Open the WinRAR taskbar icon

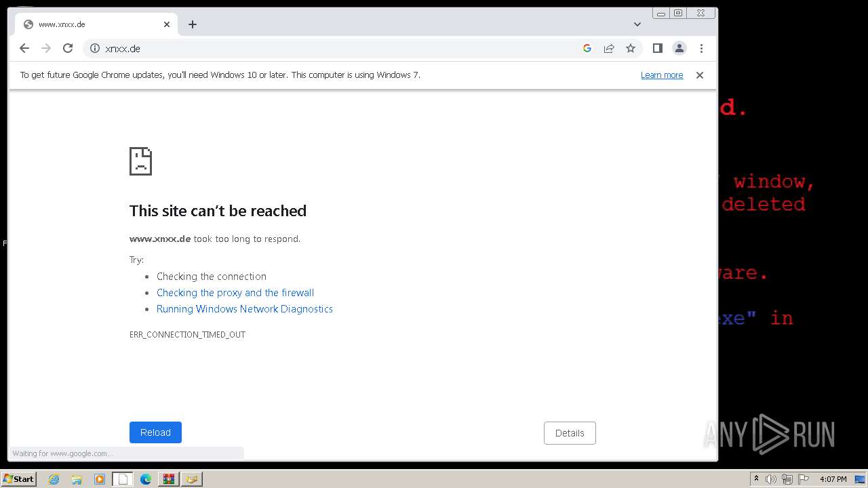coord(168,479)
